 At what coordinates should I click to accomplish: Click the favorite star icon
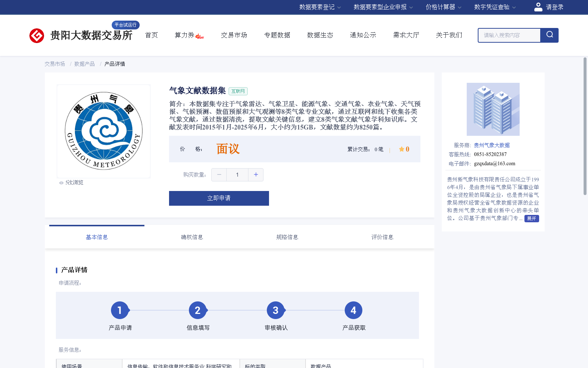pos(402,149)
